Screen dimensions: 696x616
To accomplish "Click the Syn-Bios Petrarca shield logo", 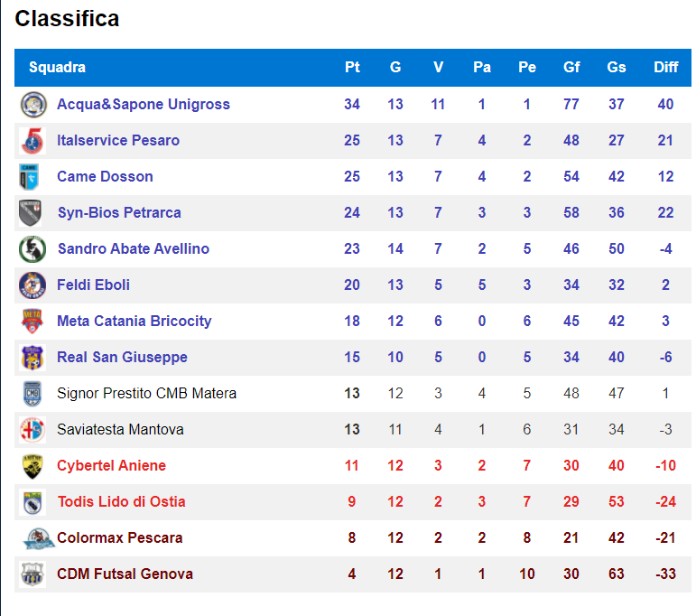I will [31, 213].
